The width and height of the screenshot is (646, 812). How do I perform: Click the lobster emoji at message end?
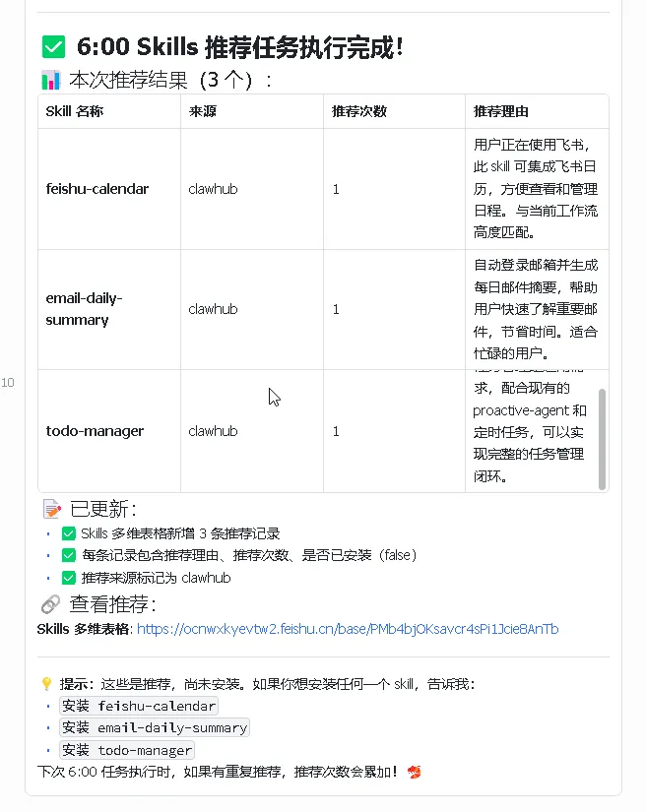[x=414, y=772]
